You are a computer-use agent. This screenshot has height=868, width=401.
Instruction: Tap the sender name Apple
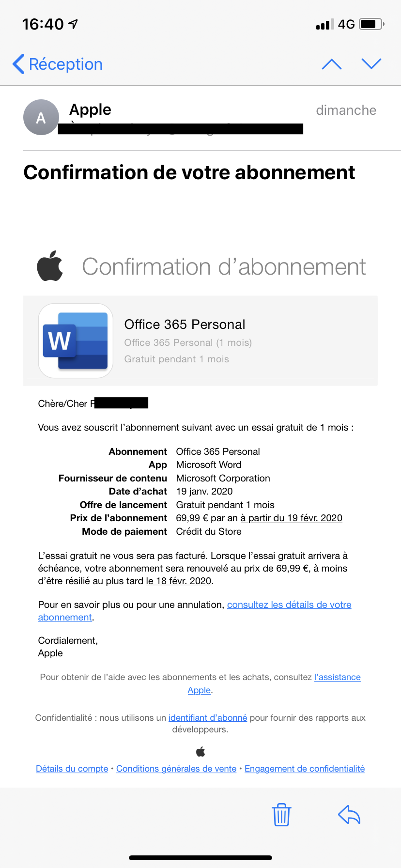point(90,109)
